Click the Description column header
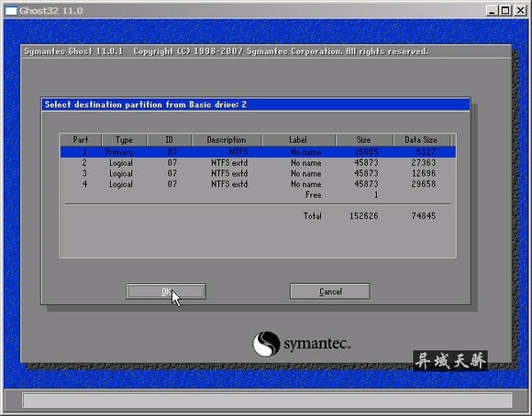The height and width of the screenshot is (416, 532). (x=227, y=140)
